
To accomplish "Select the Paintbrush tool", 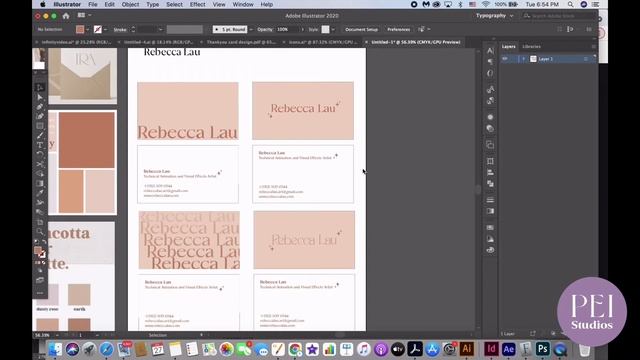I will coord(40,136).
